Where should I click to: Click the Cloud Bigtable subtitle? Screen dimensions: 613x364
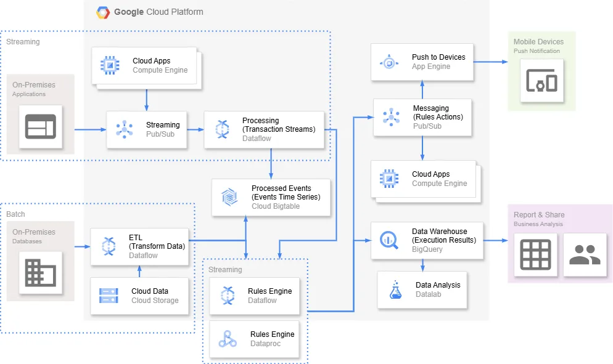click(276, 206)
